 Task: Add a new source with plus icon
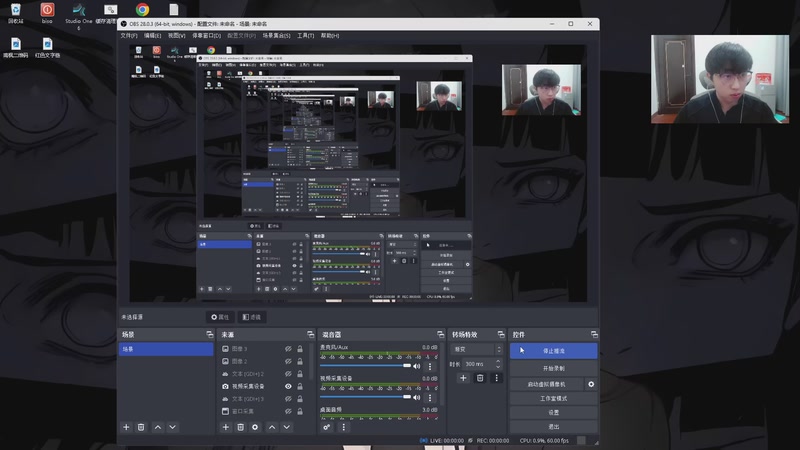(x=226, y=427)
